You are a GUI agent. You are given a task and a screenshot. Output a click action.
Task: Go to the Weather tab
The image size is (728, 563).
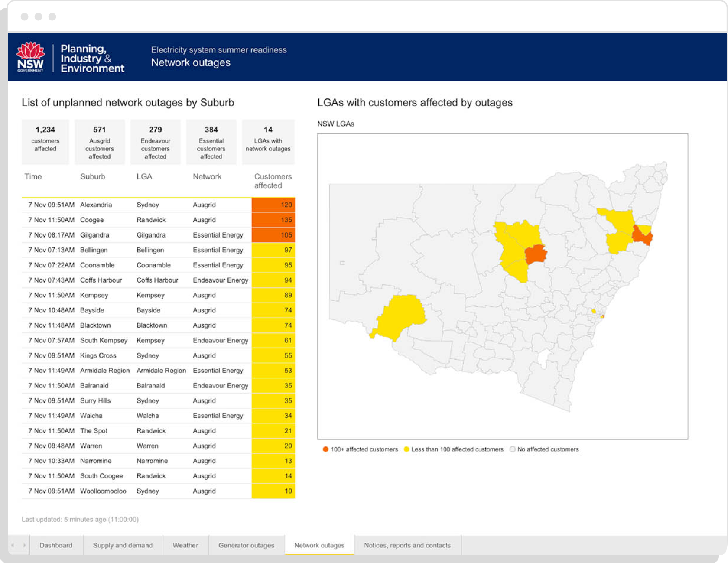[185, 545]
